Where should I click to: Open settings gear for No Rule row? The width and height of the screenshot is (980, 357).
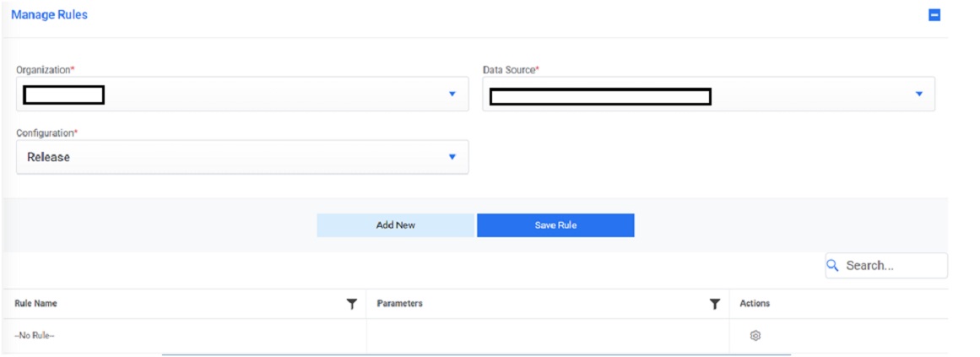coord(755,335)
